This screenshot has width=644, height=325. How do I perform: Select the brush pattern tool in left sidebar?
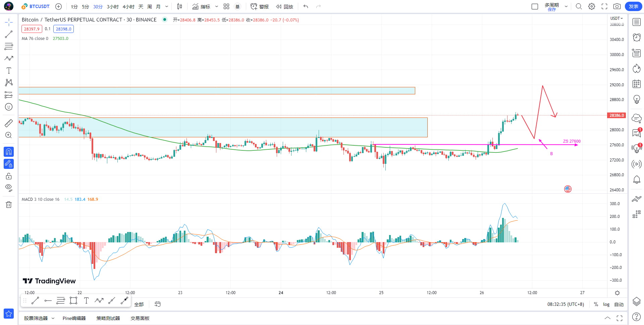pos(9,58)
